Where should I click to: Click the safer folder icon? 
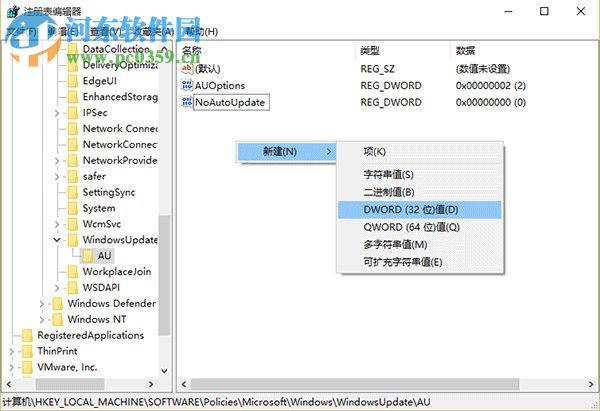(73, 177)
